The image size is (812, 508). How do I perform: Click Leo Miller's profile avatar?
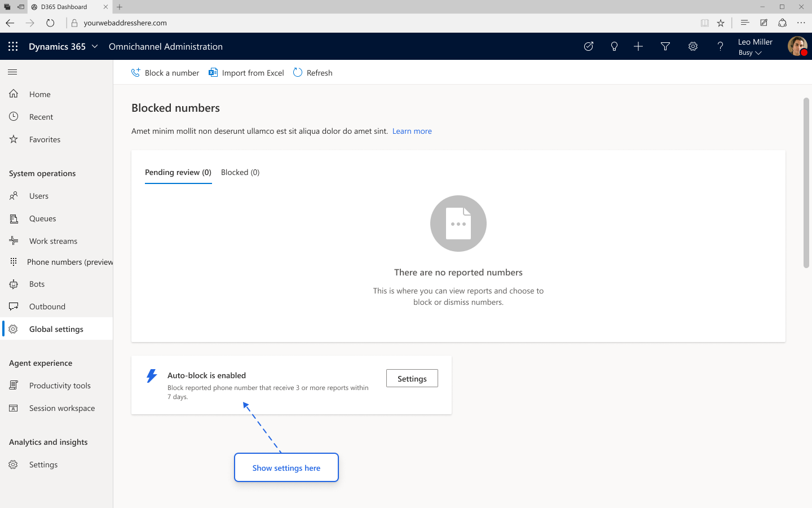pyautogui.click(x=797, y=46)
